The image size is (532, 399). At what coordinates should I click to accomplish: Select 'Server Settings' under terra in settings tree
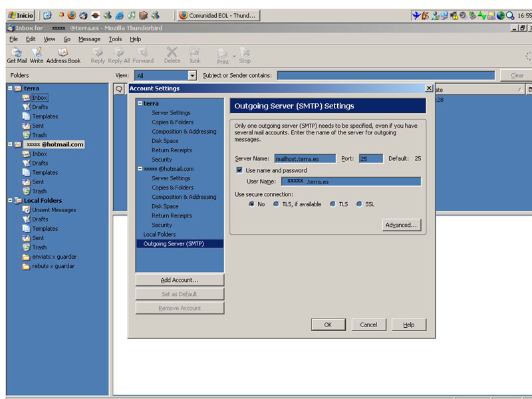click(x=171, y=112)
